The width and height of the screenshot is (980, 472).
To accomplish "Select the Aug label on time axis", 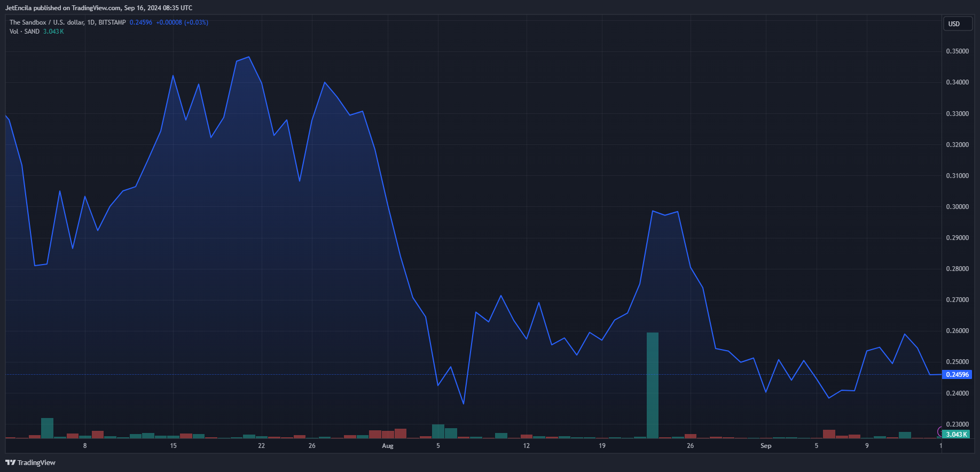I will click(388, 446).
